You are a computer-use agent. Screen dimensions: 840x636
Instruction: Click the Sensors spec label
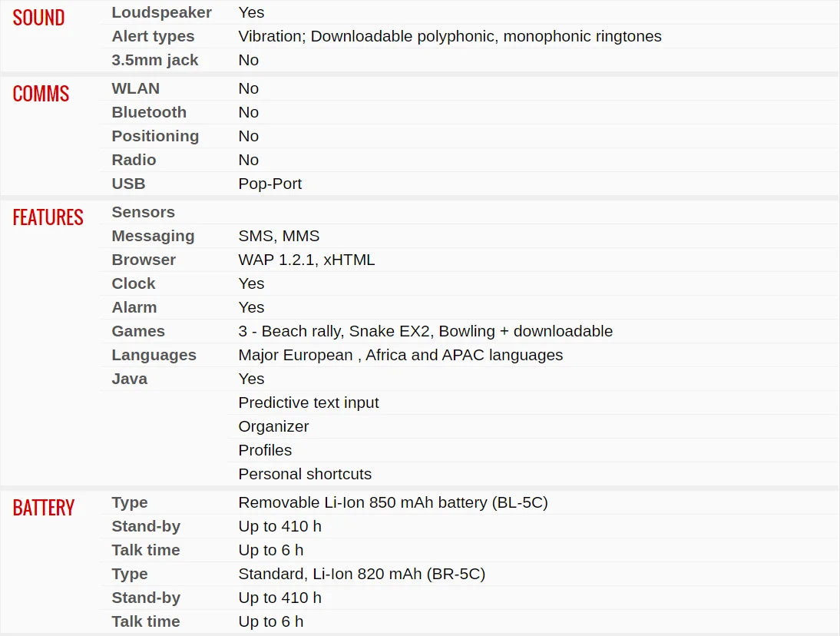[x=143, y=212]
